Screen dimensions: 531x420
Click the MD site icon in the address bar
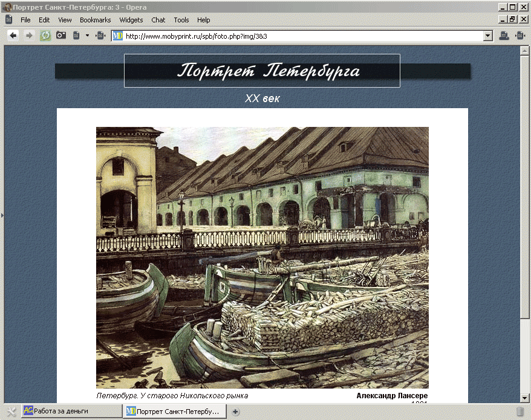[x=117, y=36]
